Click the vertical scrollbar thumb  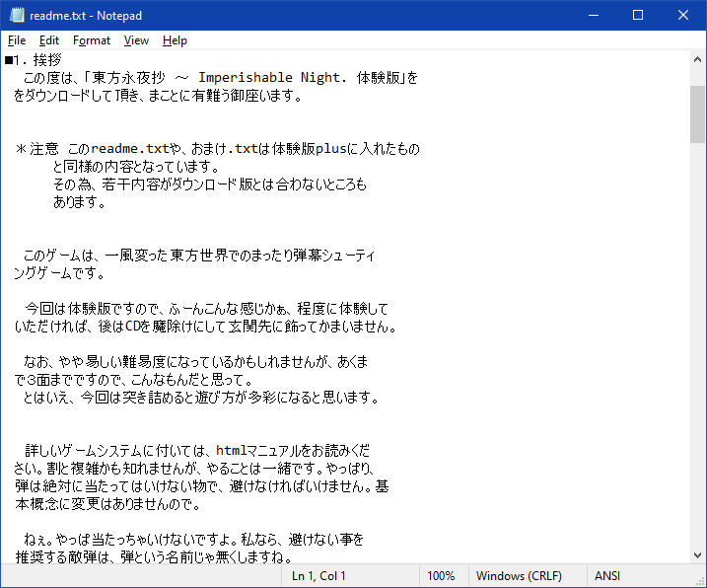click(697, 114)
